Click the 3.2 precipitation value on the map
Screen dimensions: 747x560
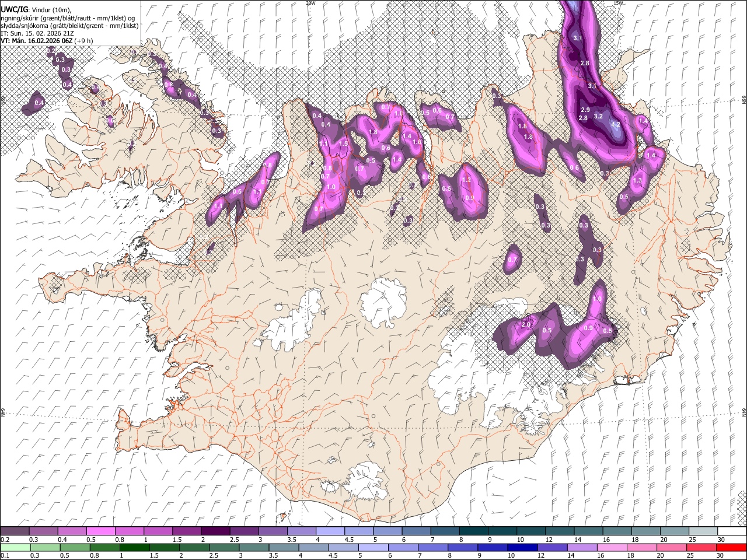pyautogui.click(x=598, y=116)
